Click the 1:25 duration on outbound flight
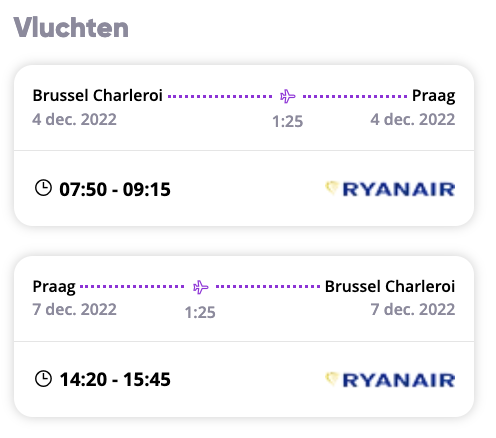Screen dimensions: 496x438 point(288,121)
